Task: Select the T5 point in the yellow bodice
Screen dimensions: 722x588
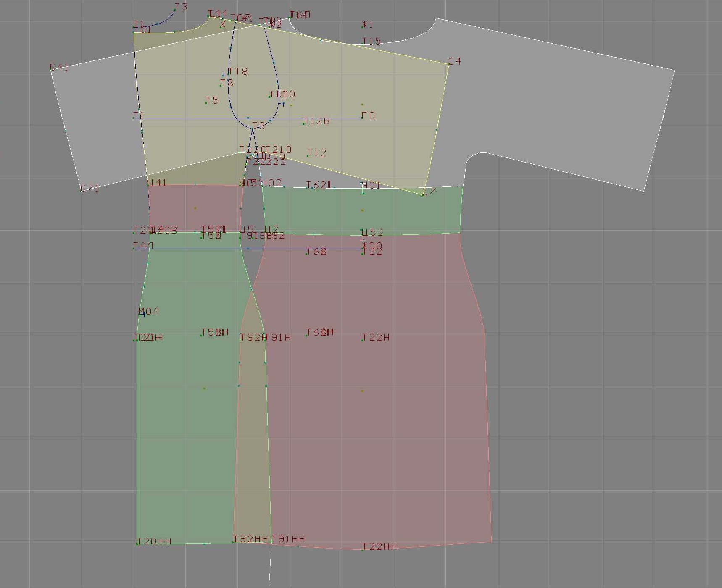Action: tap(206, 103)
